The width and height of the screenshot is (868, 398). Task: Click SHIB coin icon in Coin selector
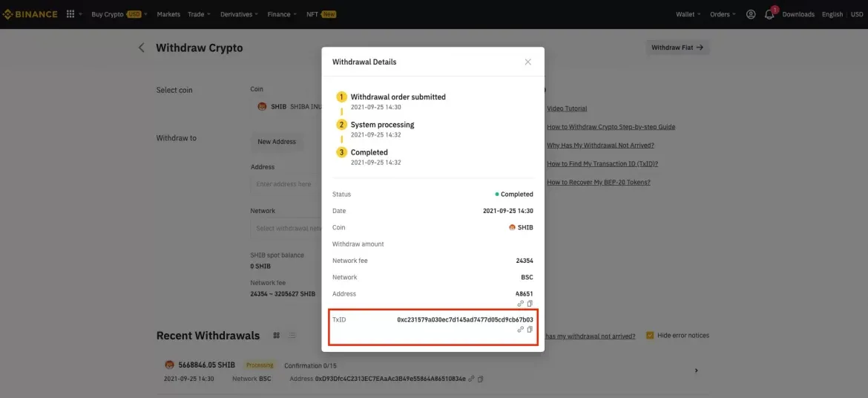263,106
